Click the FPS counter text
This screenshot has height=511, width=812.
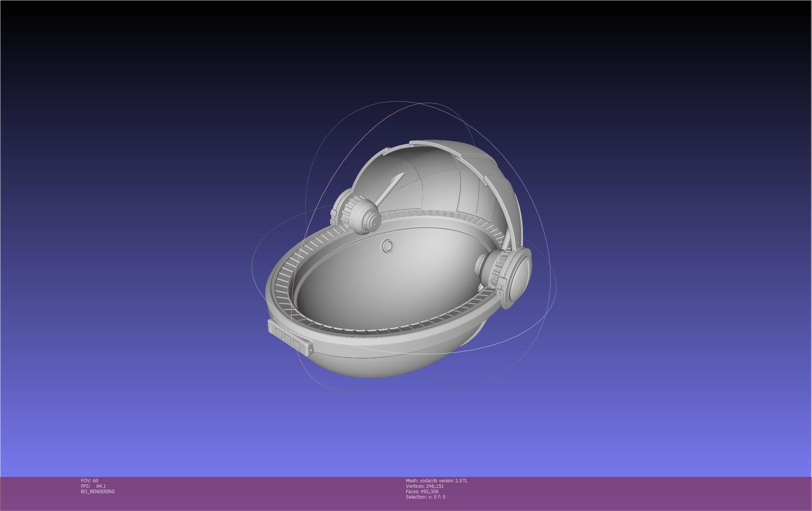coord(93,486)
